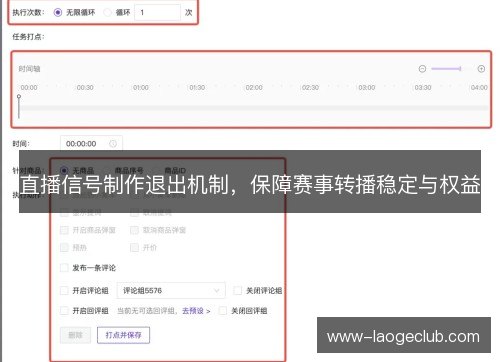Click the 03:00 label on timeline
This screenshot has height=362, width=500.
point(367,88)
